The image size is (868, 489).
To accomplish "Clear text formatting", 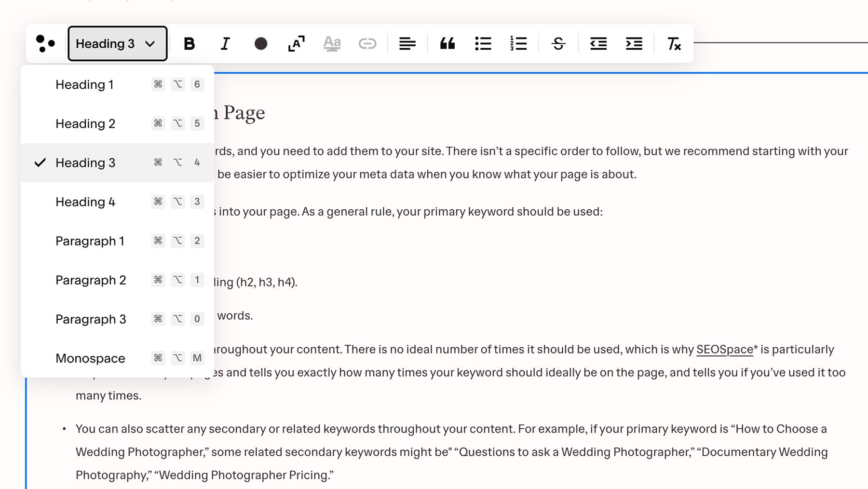I will point(674,44).
